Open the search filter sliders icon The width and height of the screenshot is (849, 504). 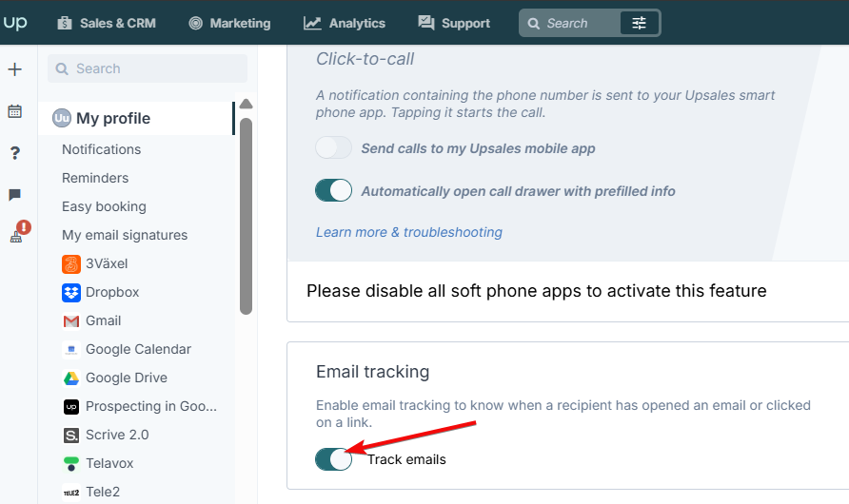click(x=639, y=23)
